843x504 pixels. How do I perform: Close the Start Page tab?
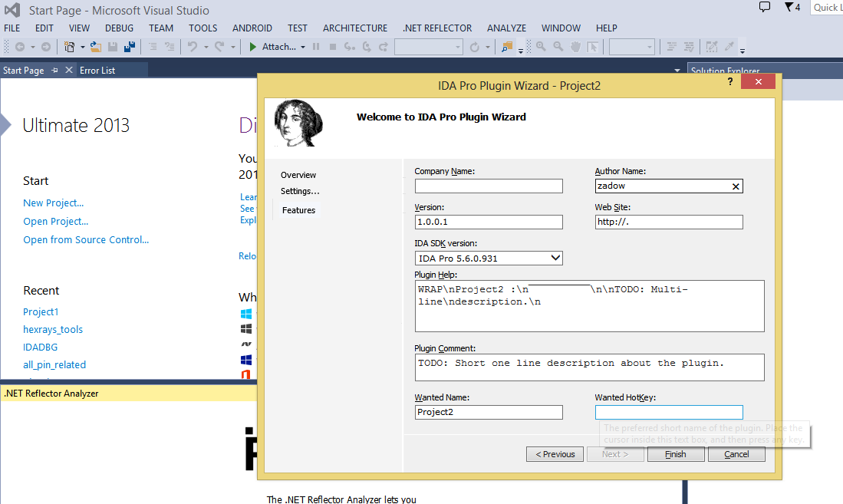[69, 71]
